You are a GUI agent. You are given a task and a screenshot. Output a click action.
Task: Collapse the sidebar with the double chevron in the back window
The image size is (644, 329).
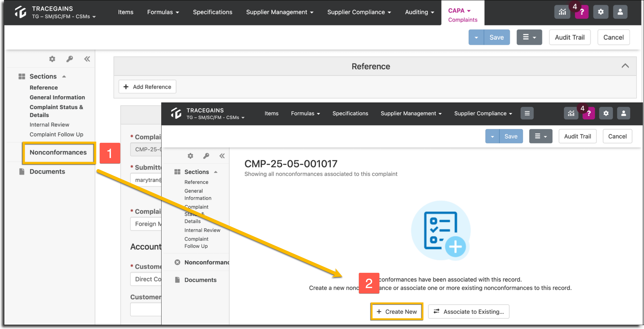click(87, 59)
